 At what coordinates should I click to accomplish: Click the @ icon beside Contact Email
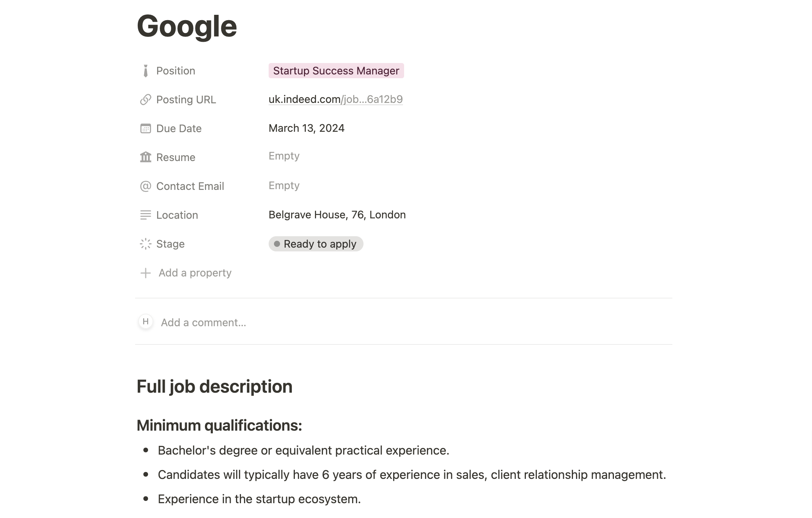146,186
